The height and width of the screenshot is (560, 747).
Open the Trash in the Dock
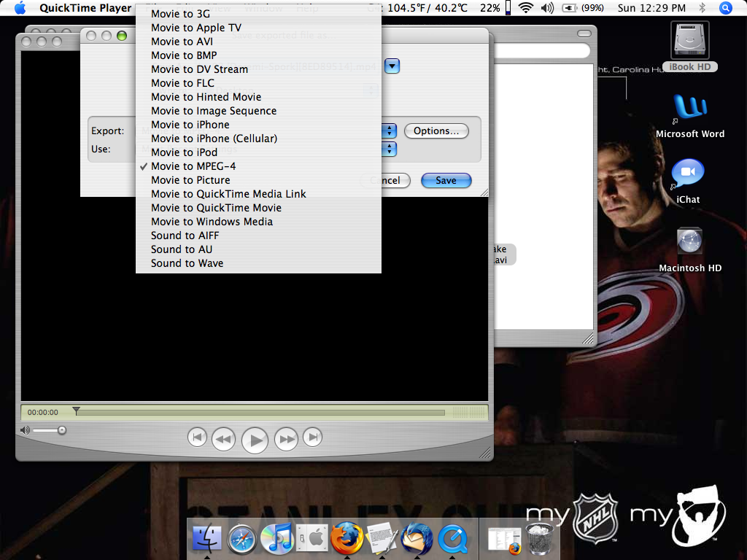539,538
